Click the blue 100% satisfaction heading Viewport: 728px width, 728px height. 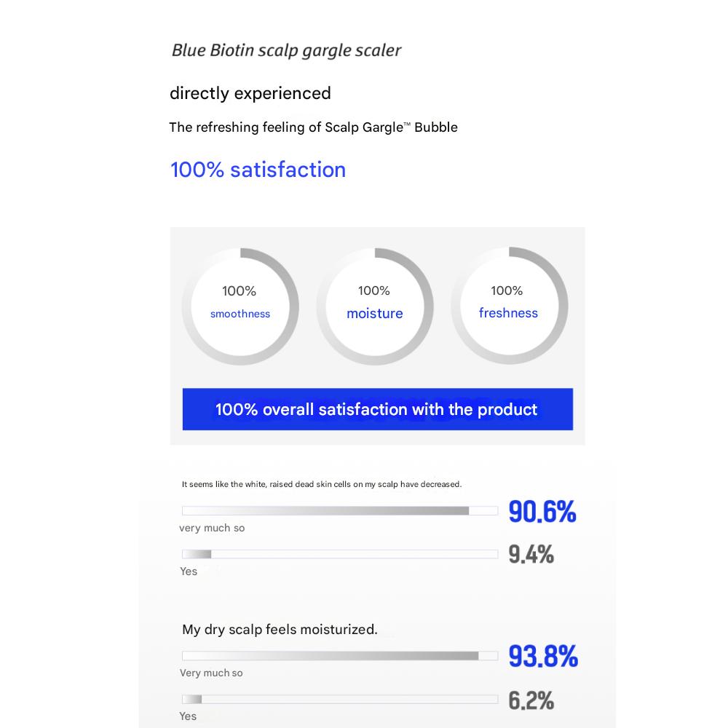coord(258,170)
